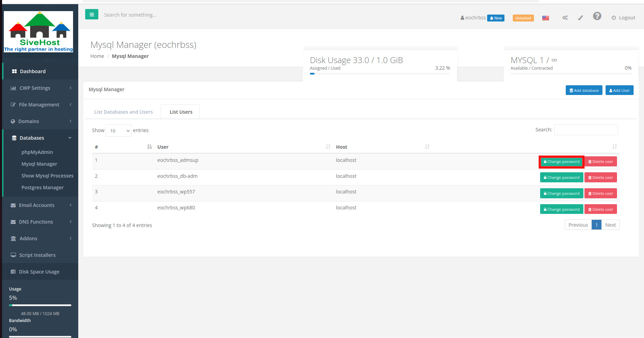
Task: Click the sidebar Usage 5% bar
Action: tap(40, 305)
